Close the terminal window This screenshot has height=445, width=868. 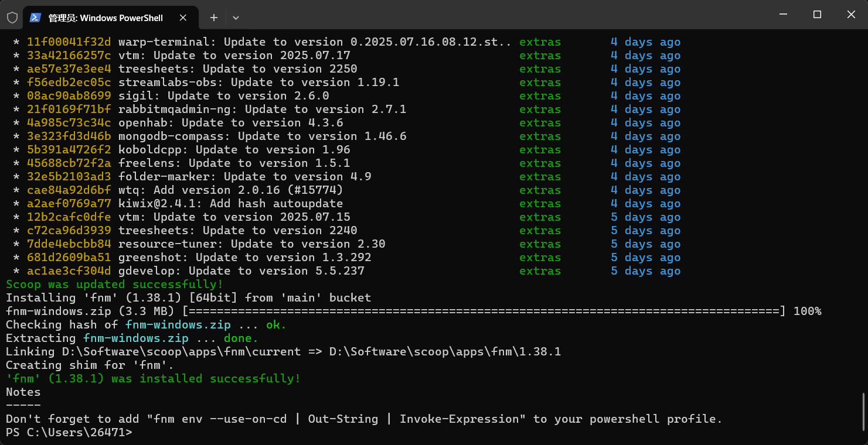pyautogui.click(x=851, y=15)
